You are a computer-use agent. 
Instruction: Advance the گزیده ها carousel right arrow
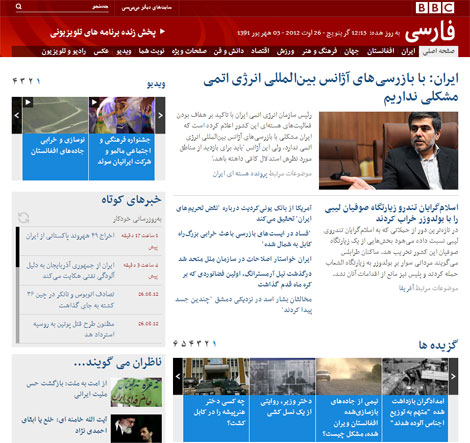453,377
